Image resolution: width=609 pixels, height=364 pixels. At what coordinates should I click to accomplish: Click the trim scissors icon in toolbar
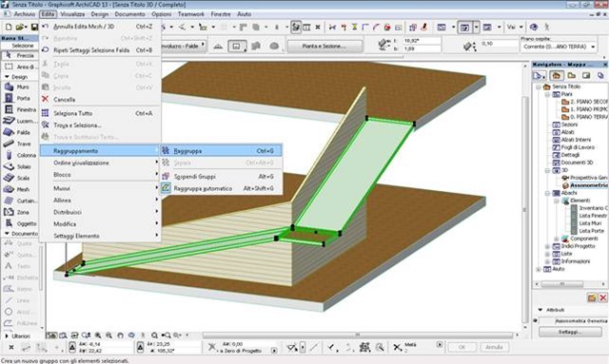click(x=332, y=27)
